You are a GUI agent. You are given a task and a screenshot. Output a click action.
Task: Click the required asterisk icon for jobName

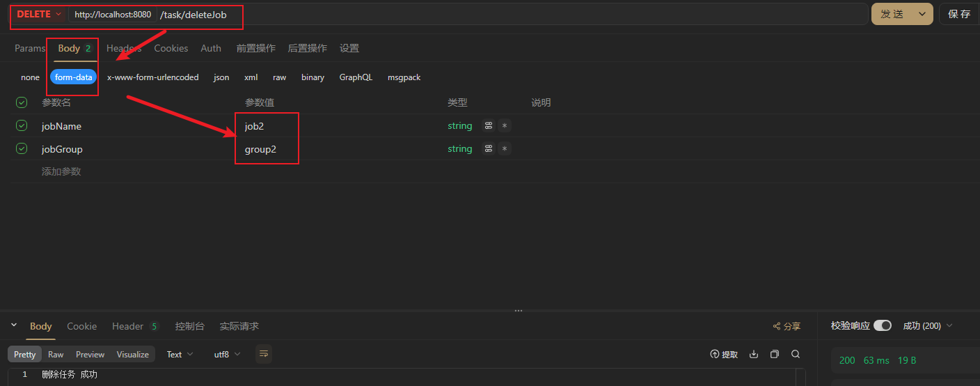tap(505, 126)
